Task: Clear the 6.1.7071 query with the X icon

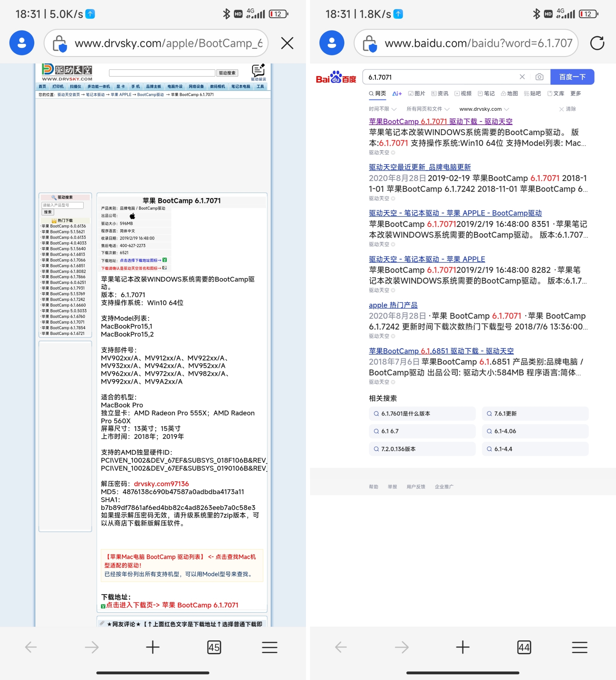Action: pos(522,77)
